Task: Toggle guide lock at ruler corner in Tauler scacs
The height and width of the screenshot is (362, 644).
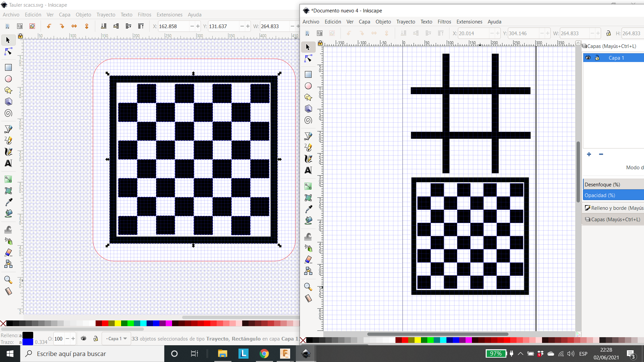Action: point(20,36)
